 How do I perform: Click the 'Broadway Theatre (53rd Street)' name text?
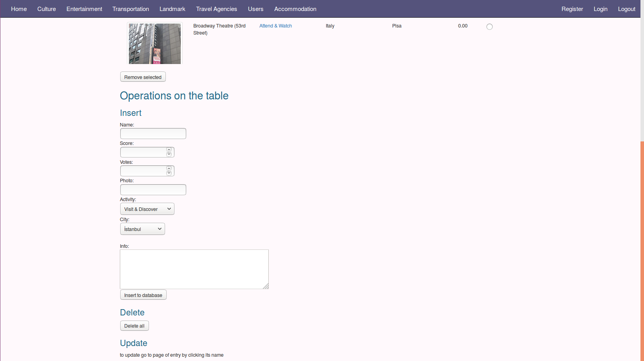coord(219,29)
